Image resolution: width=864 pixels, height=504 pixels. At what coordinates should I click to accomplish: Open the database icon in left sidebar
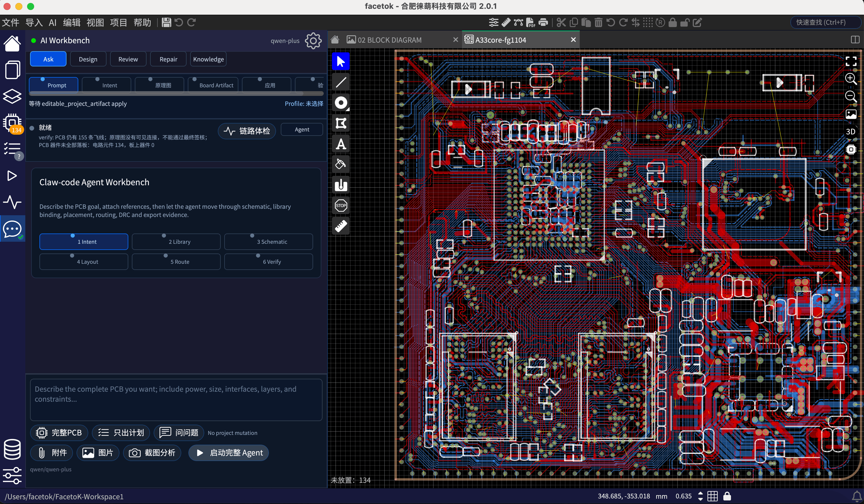12,449
